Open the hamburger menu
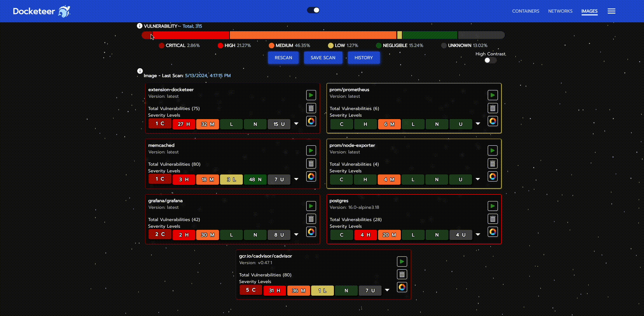Screen dimensions: 644x316 [x=611, y=11]
